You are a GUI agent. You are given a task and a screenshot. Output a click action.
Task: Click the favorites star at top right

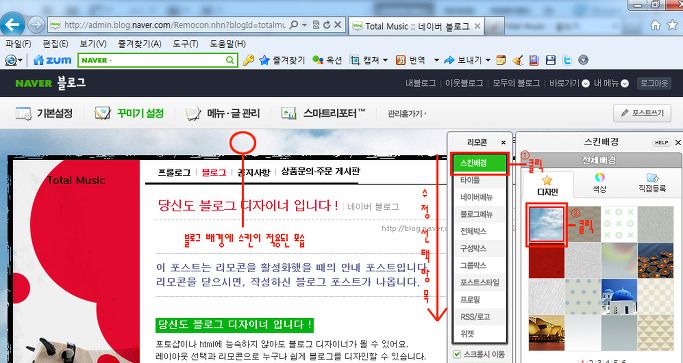click(x=673, y=25)
